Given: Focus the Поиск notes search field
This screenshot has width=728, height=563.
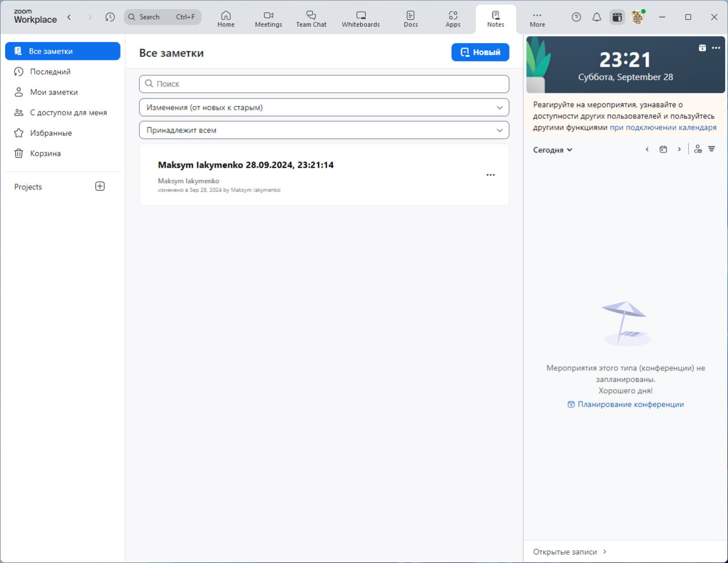Looking at the screenshot, I should coord(324,84).
